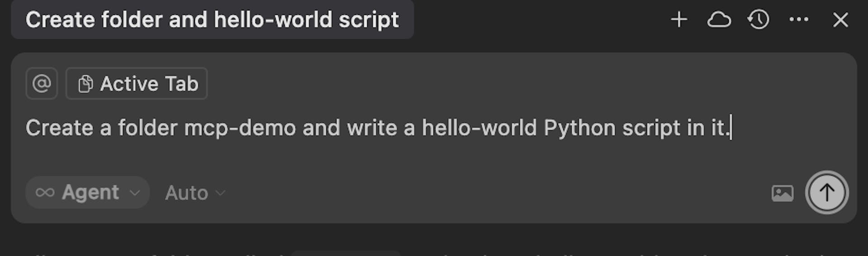This screenshot has width=868, height=256.
Task: Start a new chat with plus icon
Action: point(679,20)
